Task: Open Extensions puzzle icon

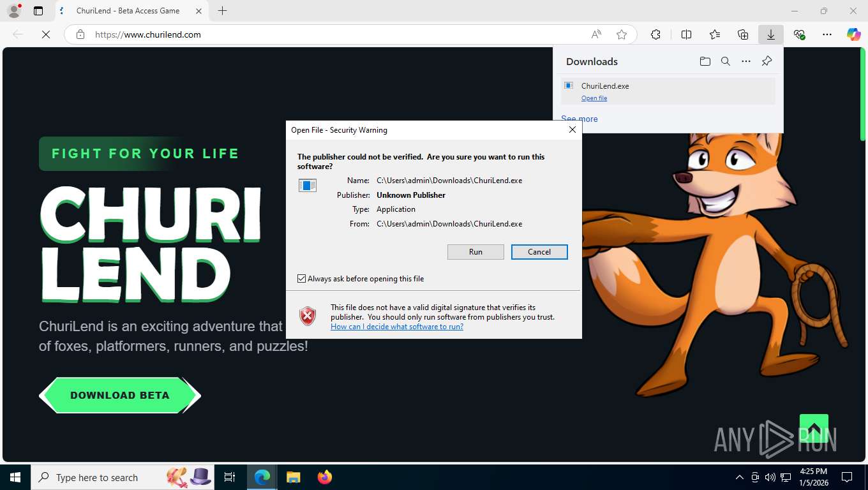Action: pyautogui.click(x=655, y=34)
